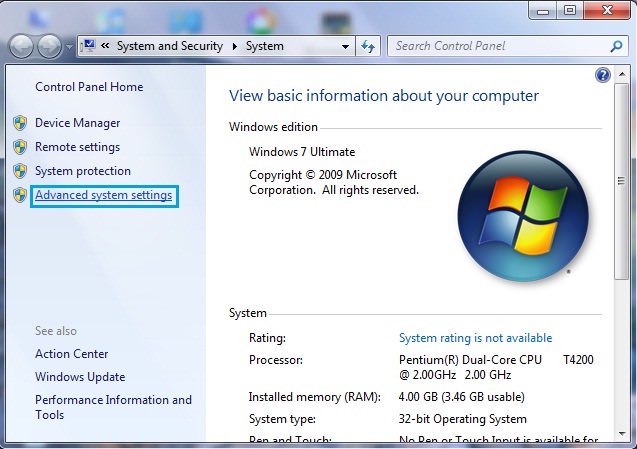
Task: Open Performance Information and Tools
Action: tap(113, 407)
